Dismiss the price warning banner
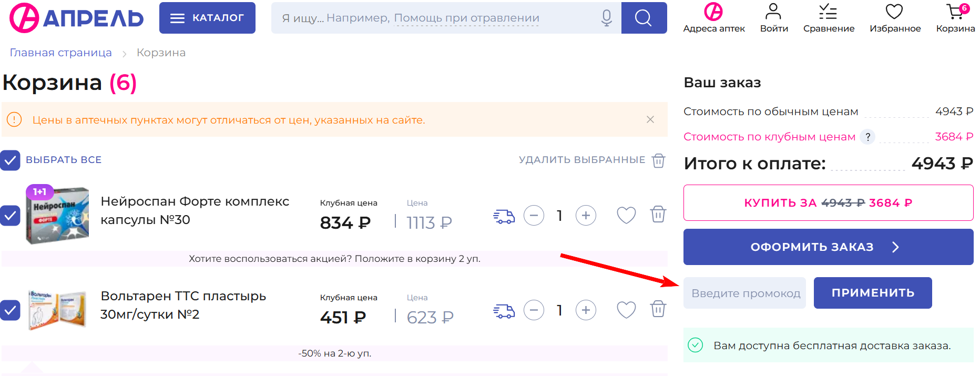The height and width of the screenshot is (376, 980). 650,119
